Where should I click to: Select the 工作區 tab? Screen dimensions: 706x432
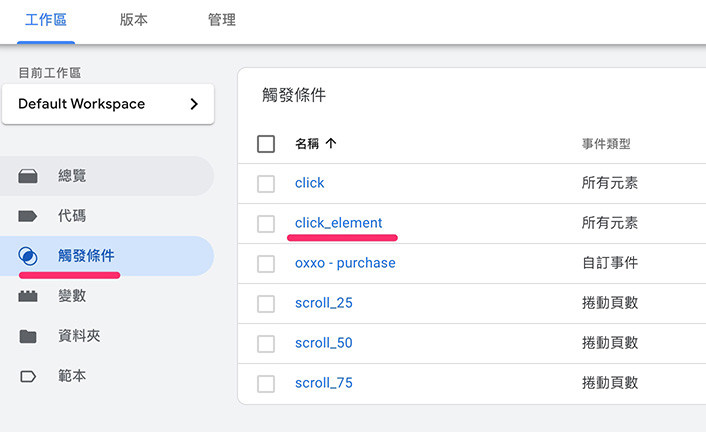coord(45,20)
